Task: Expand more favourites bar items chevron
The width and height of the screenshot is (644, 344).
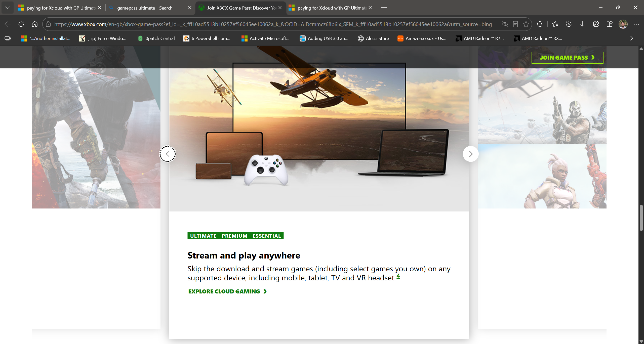Action: coord(631,38)
